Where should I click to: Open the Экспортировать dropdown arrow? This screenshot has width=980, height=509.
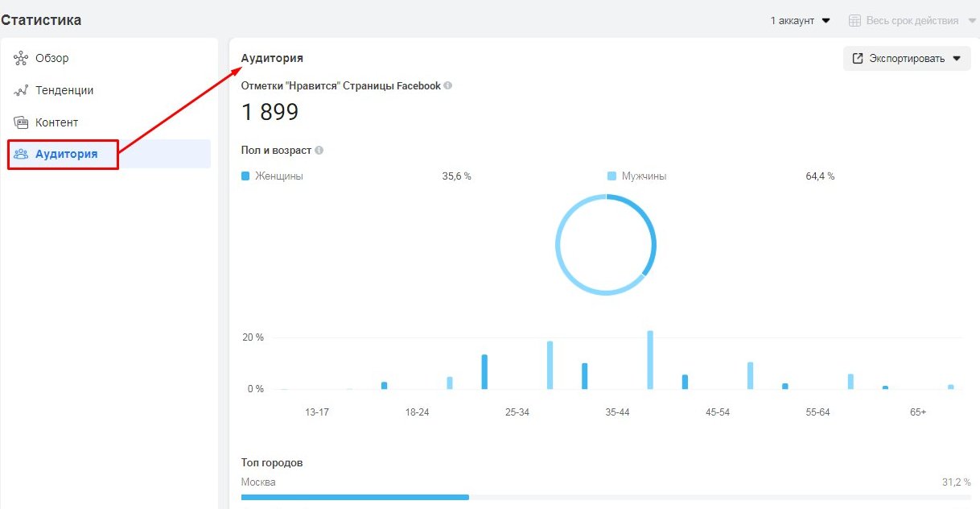click(956, 58)
